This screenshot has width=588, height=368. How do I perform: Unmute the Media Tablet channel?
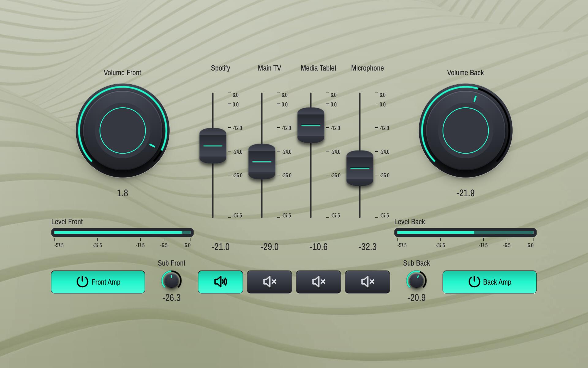click(x=318, y=282)
